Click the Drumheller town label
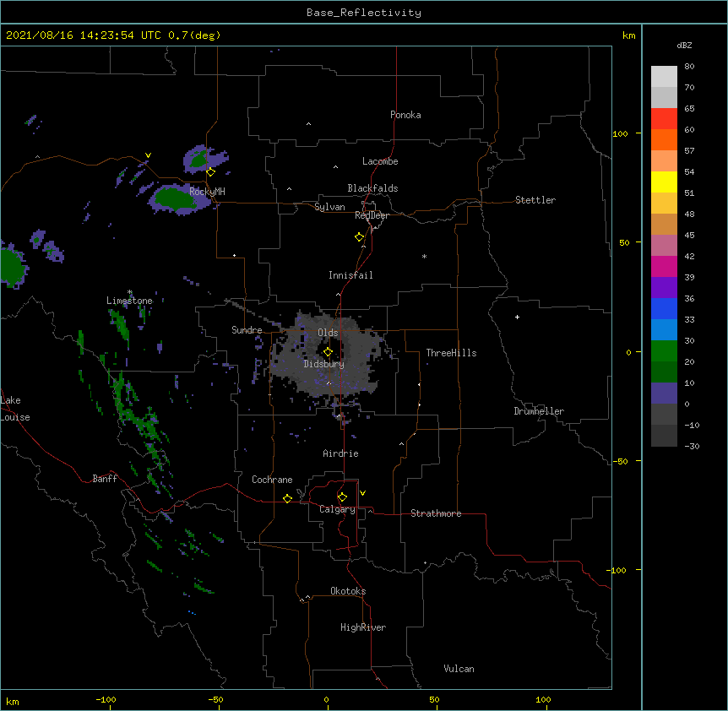Screen dimensions: 728x711 [x=539, y=411]
